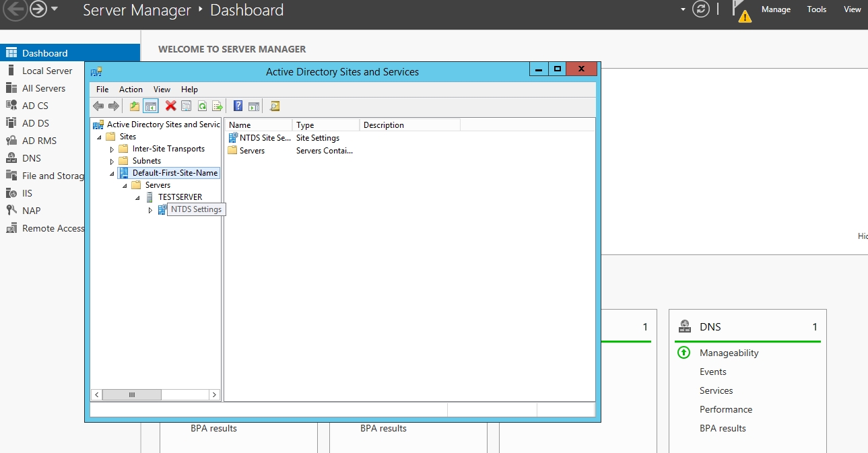This screenshot has height=453, width=868.
Task: Open the notifications flag with warning
Action: (x=742, y=11)
